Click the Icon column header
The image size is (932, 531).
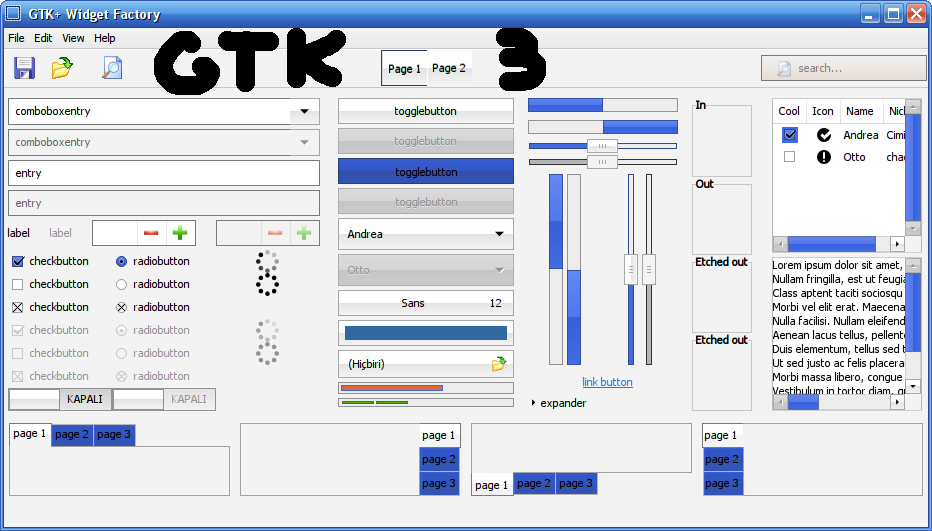823,111
